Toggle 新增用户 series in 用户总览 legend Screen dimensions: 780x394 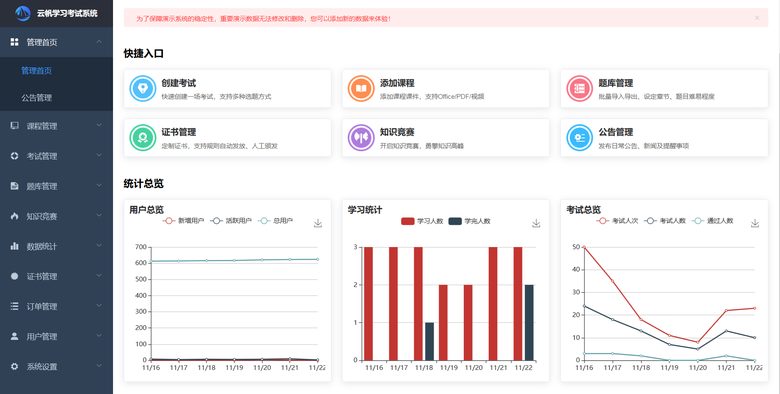pyautogui.click(x=183, y=221)
